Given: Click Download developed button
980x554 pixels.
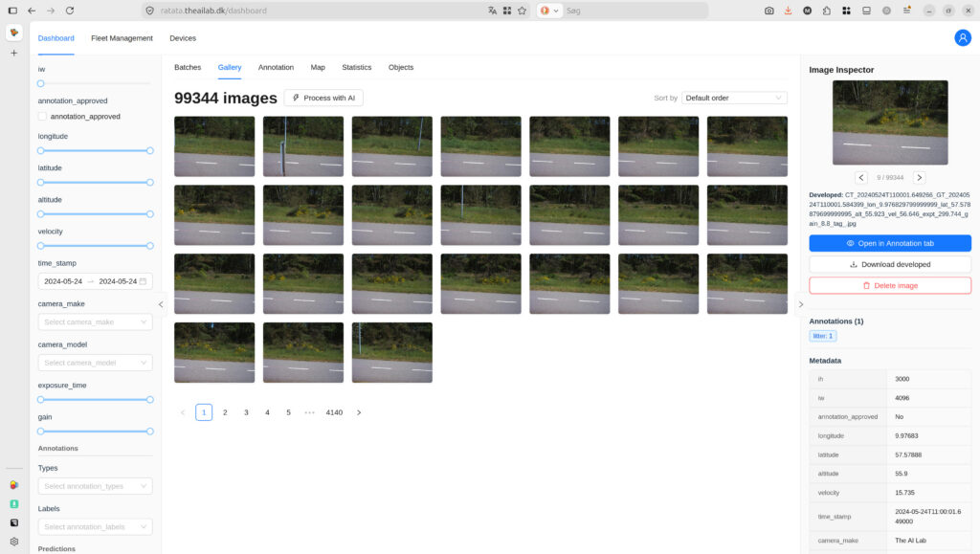Looking at the screenshot, I should point(890,264).
